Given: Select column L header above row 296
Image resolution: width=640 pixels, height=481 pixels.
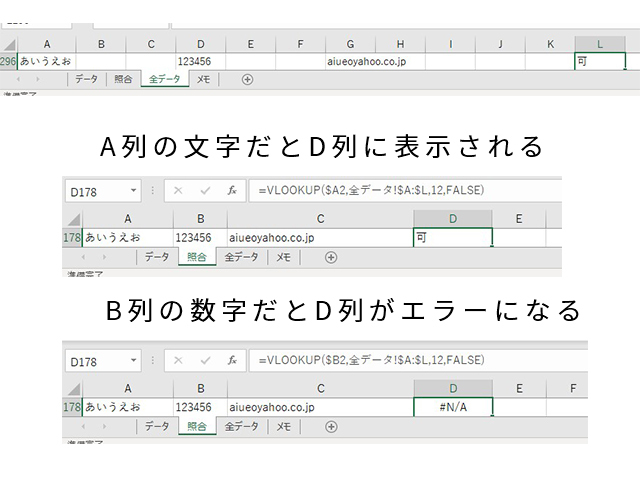Looking at the screenshot, I should pos(600,43).
